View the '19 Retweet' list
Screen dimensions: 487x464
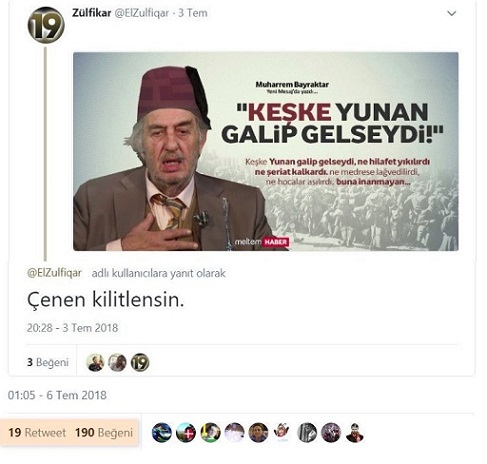point(37,432)
